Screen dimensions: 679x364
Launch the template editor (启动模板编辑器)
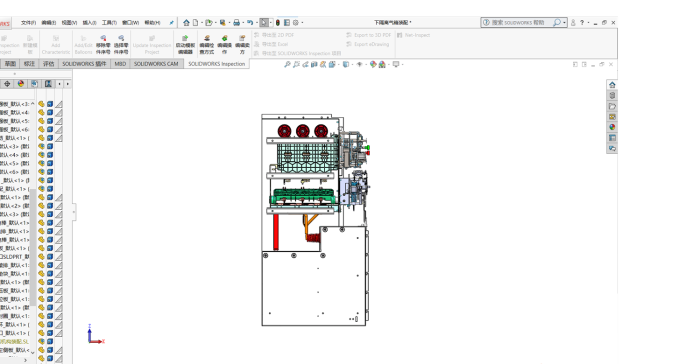(185, 45)
